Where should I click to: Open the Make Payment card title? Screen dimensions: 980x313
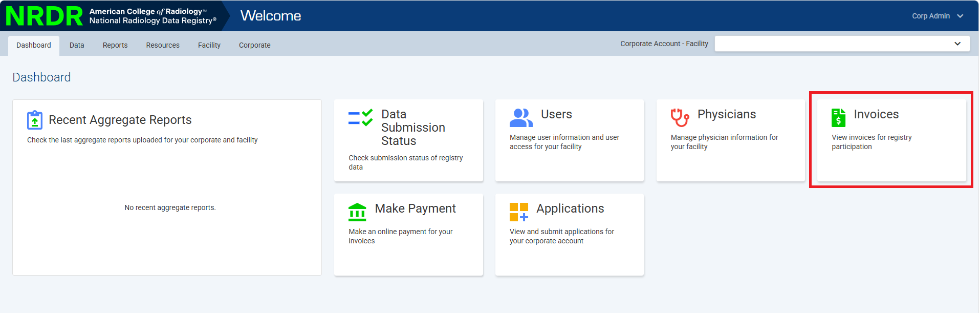[415, 208]
